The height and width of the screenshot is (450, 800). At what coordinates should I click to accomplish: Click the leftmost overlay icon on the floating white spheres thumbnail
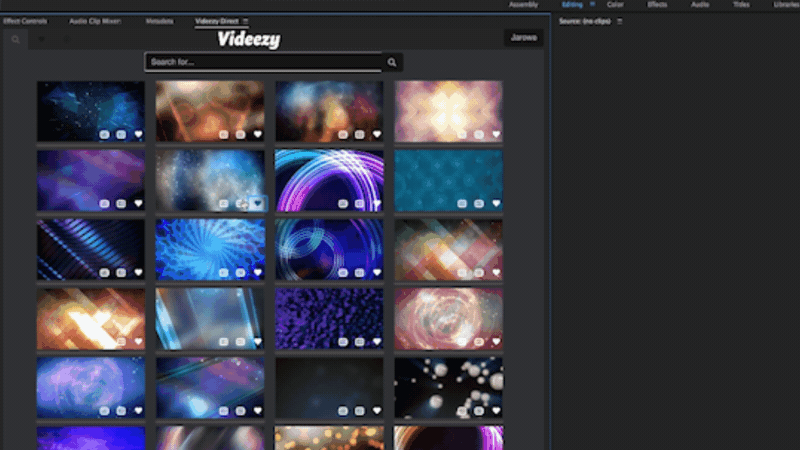coord(462,410)
